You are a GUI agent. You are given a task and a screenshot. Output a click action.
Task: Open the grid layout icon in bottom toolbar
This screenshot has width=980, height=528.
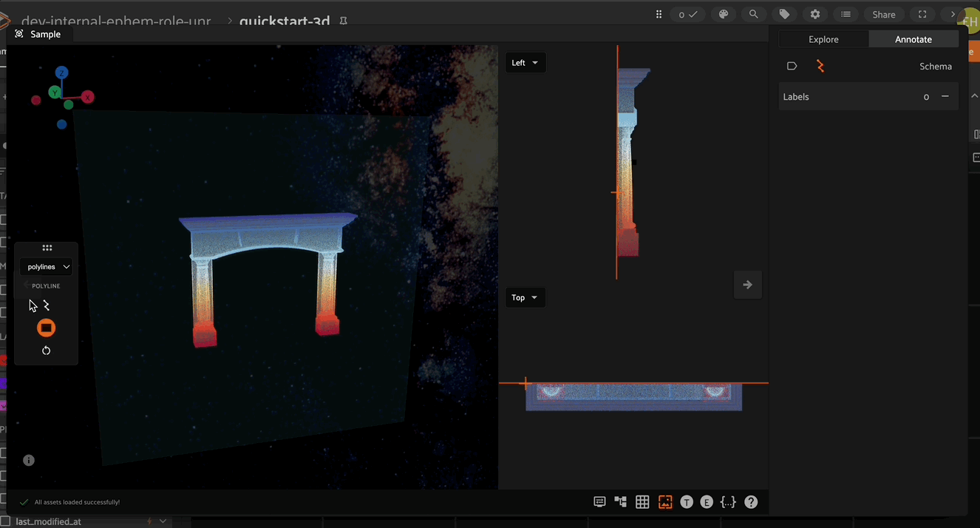[x=642, y=501]
